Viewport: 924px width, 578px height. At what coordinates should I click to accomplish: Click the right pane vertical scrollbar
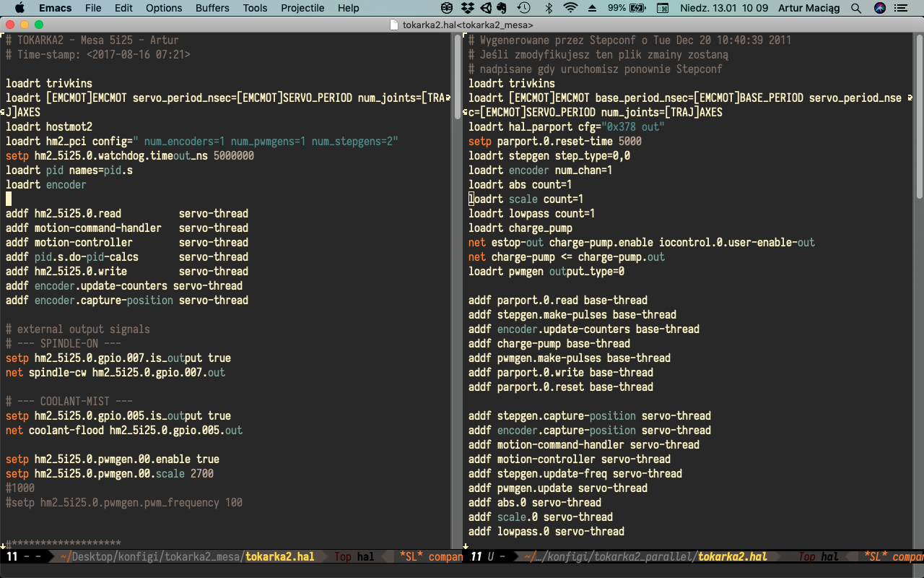click(919, 116)
